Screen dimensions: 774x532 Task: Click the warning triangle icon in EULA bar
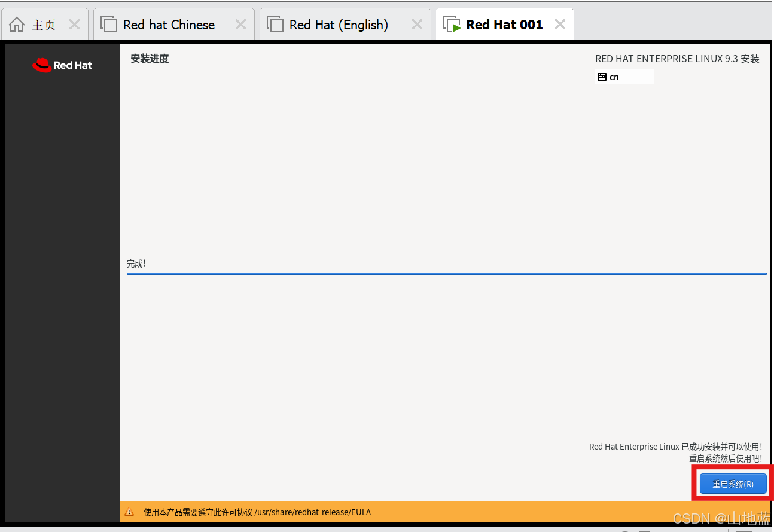pyautogui.click(x=129, y=512)
